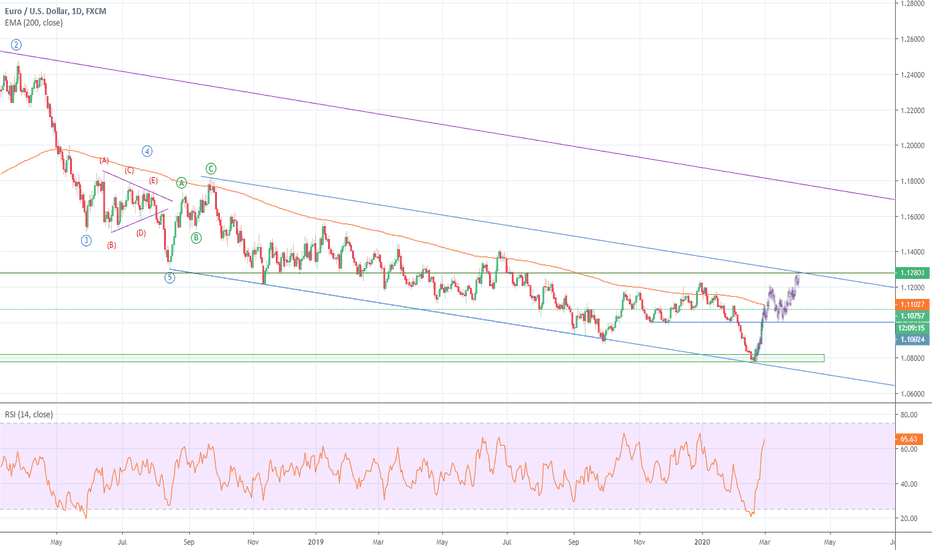Click the green 1.12803 price axis label
The width and height of the screenshot is (932, 550).
911,272
